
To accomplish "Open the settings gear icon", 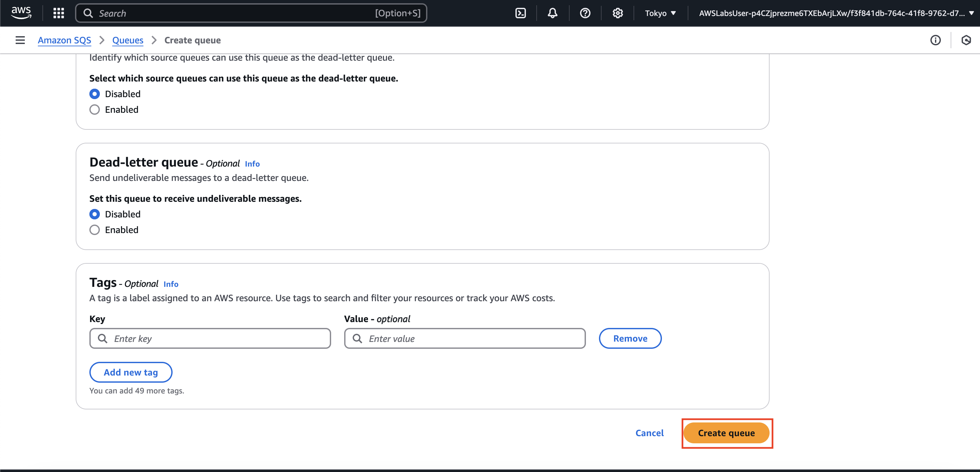I will pos(618,13).
